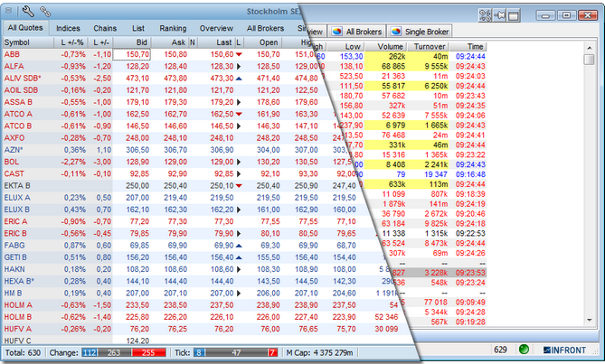Click the red 255 segment of Change bar
The image size is (605, 364).
click(148, 352)
